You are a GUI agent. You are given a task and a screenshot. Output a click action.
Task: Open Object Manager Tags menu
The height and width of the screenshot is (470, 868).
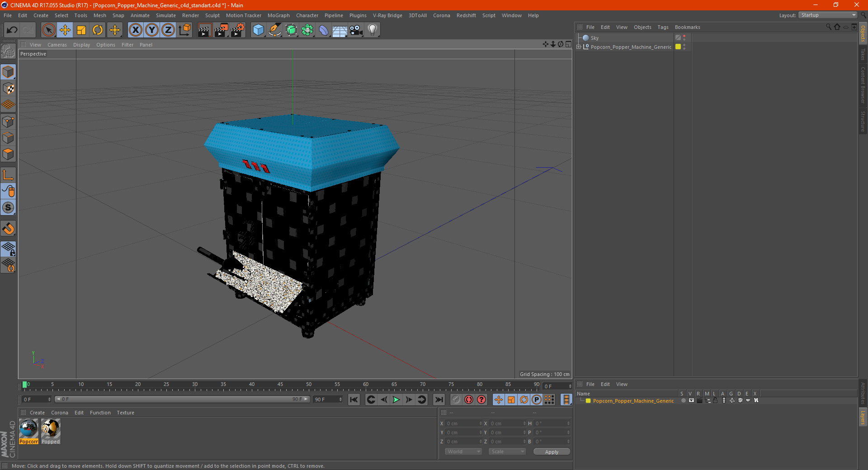(663, 27)
